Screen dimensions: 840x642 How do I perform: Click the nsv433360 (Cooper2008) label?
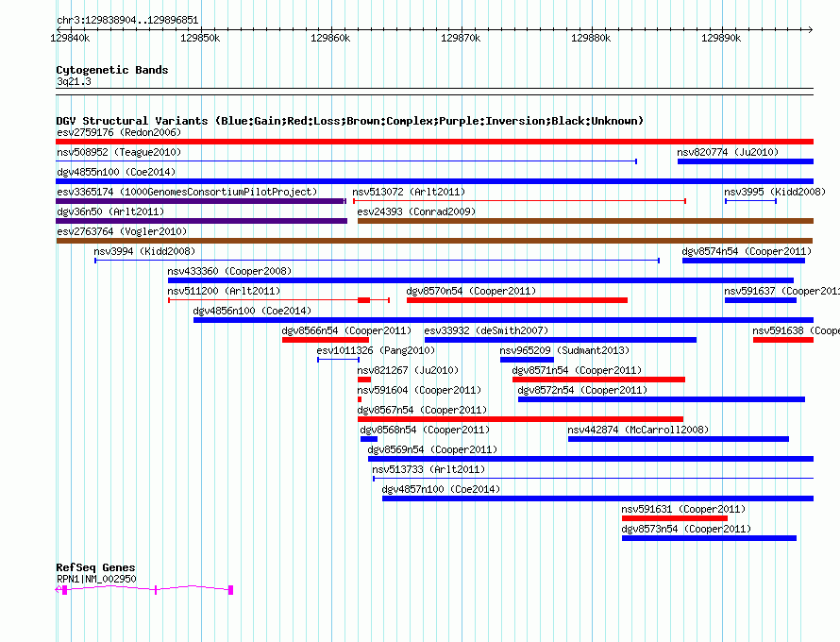point(229,271)
